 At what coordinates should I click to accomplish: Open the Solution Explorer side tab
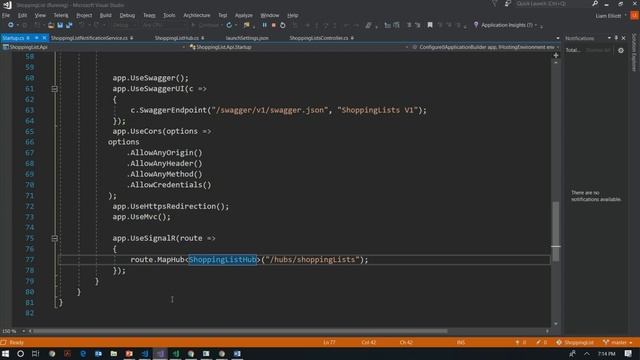(634, 53)
